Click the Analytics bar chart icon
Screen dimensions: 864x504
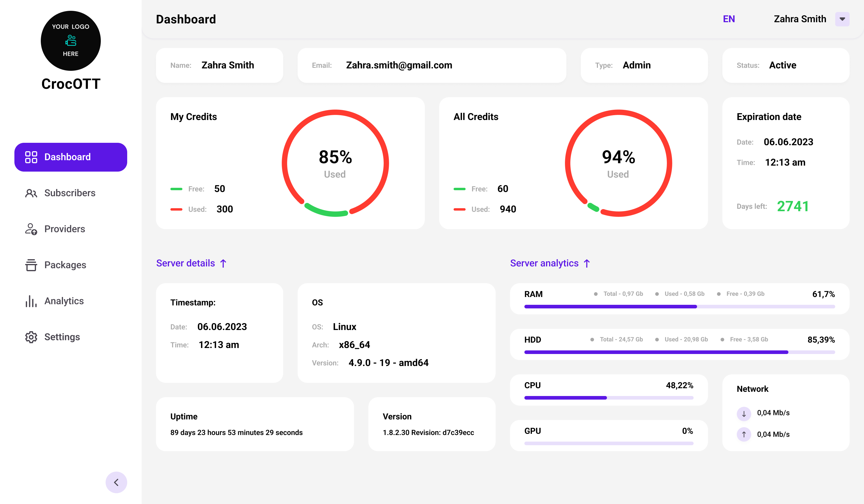[x=31, y=301]
